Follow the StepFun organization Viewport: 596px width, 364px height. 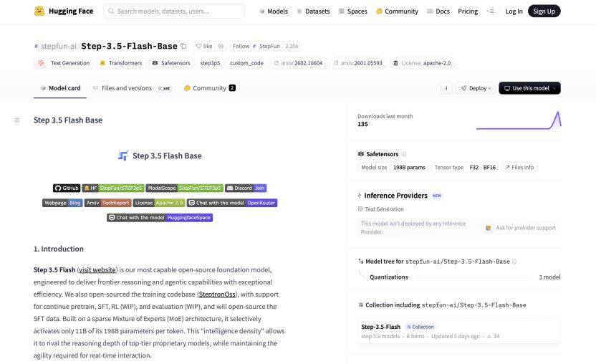[241, 46]
